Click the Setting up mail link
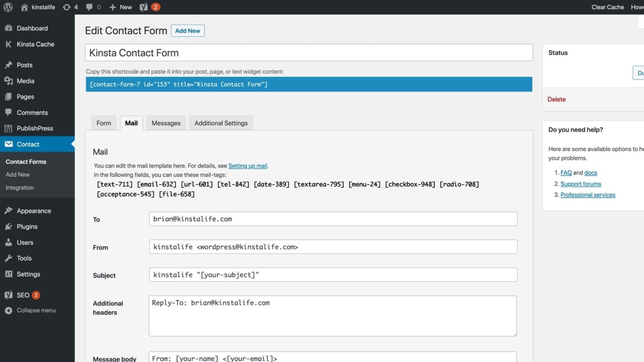644x362 pixels. click(248, 165)
